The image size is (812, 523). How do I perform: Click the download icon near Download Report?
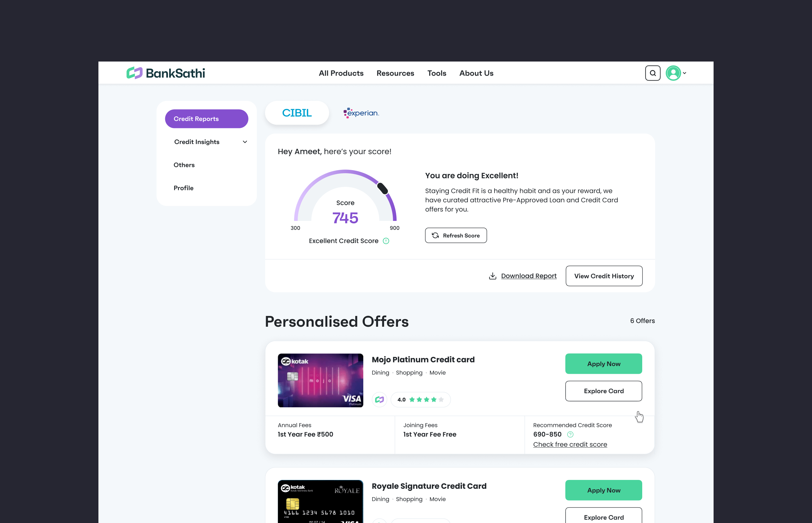coord(492,276)
